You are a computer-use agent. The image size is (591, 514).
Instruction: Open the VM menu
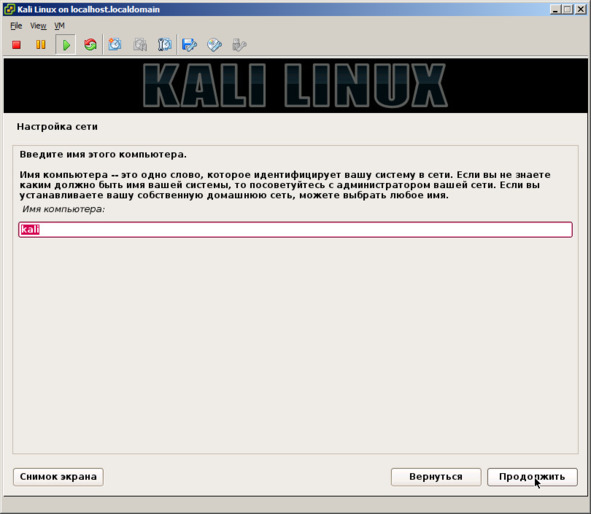60,26
